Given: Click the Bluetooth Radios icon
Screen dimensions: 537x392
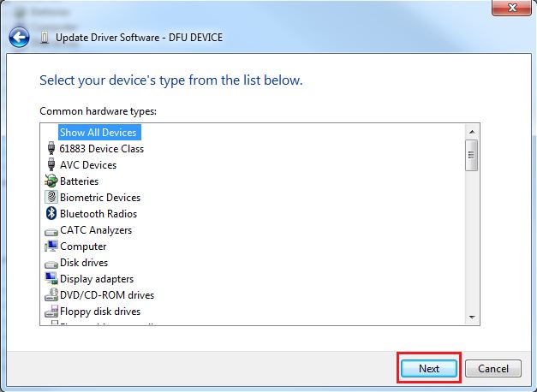Looking at the screenshot, I should [51, 214].
